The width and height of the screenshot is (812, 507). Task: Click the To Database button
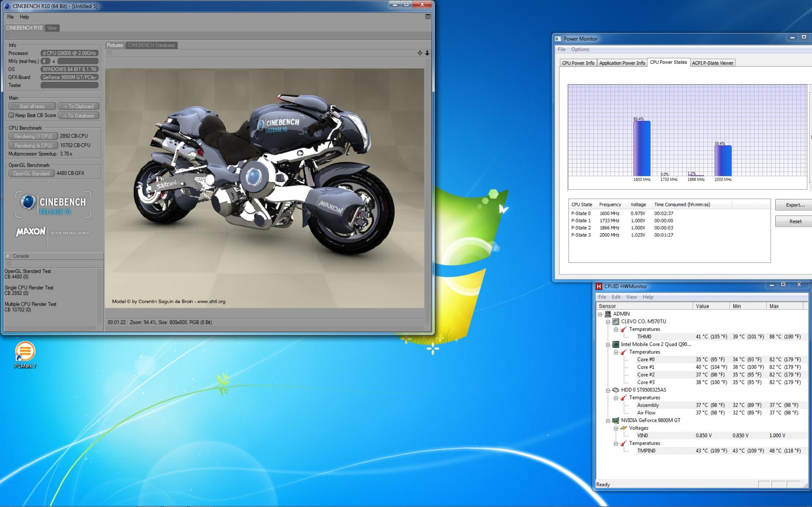tap(79, 115)
